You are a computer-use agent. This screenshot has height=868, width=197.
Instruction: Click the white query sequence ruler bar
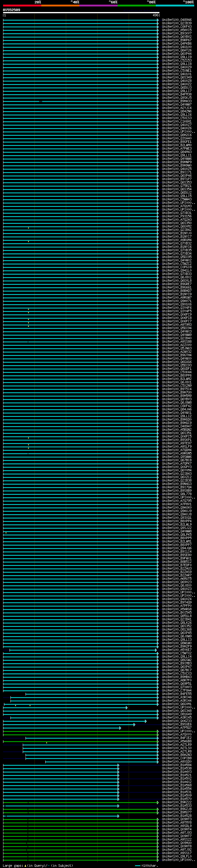tap(81, 12)
